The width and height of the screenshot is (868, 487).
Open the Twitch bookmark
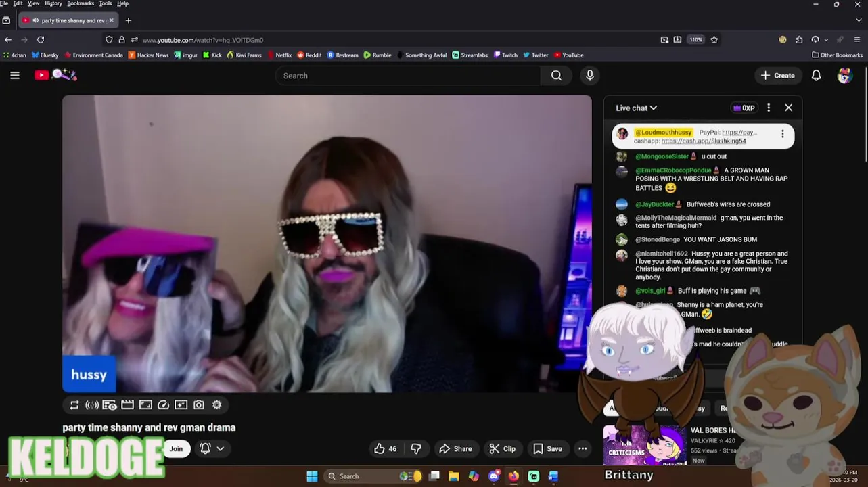click(x=505, y=55)
